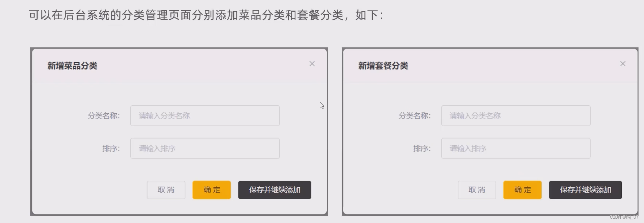Click the 新增菜品分类 dialog title
This screenshot has width=644, height=223.
pos(72,66)
